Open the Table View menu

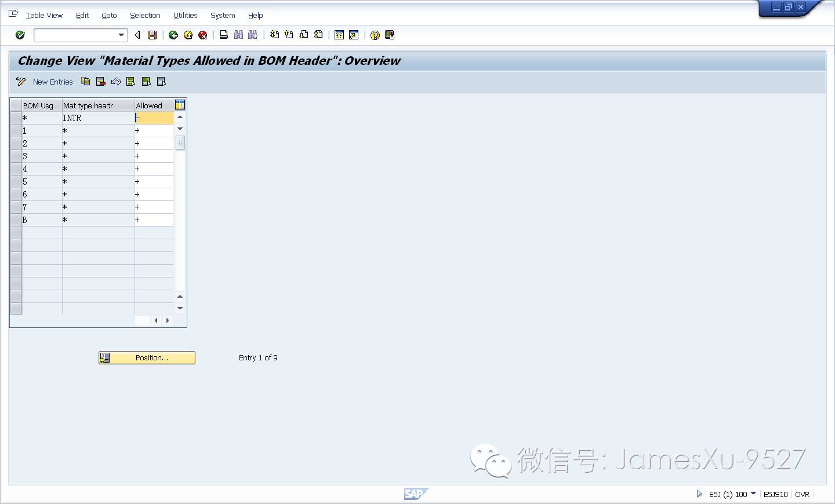coord(44,16)
